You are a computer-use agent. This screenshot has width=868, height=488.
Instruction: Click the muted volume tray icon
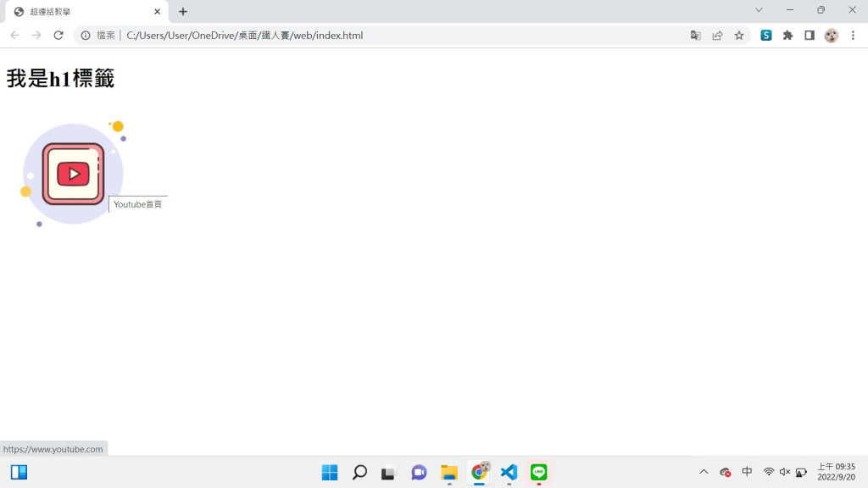pos(784,471)
